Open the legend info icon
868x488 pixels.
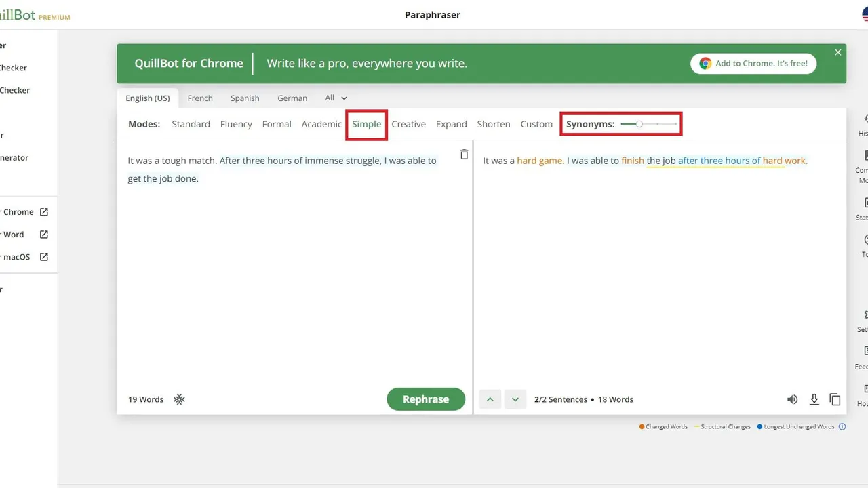[842, 427]
